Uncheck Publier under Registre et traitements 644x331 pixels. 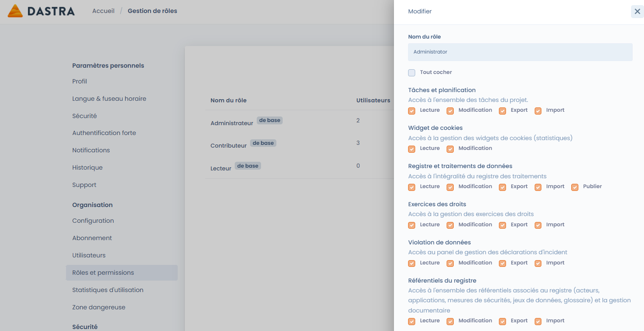pos(575,187)
